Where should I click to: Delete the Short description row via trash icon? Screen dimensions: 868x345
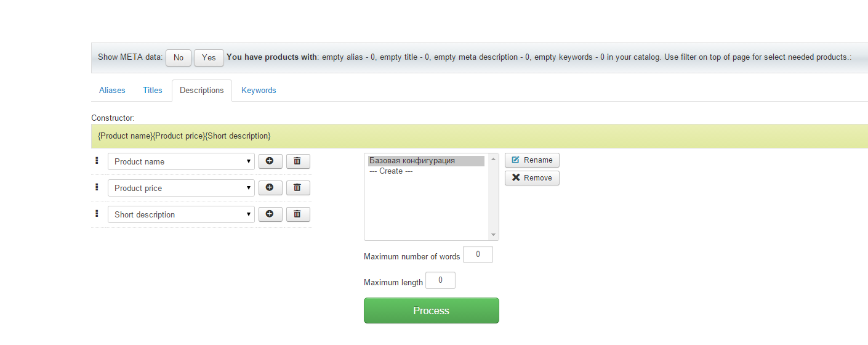[297, 214]
